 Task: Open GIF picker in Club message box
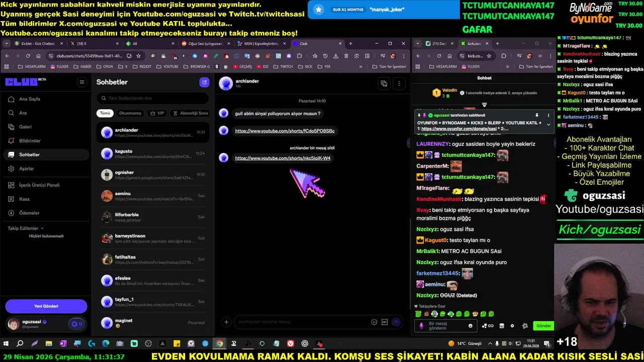pyautogui.click(x=385, y=322)
